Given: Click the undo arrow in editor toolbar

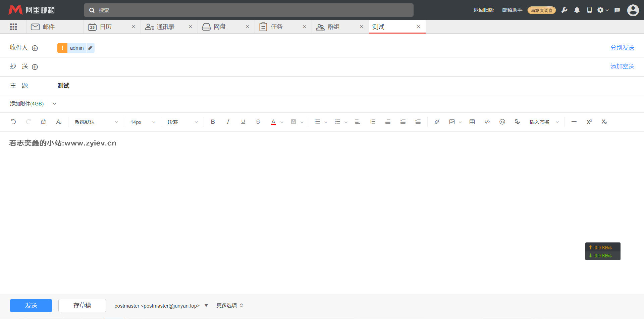Looking at the screenshot, I should click(x=13, y=122).
